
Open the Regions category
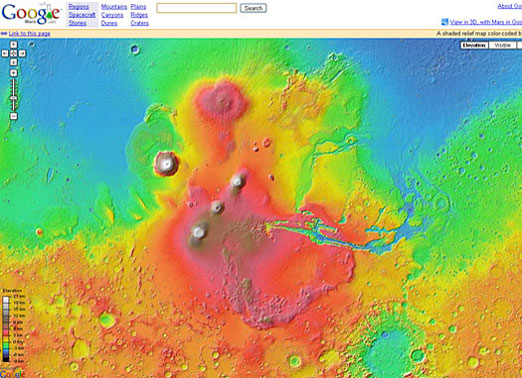pyautogui.click(x=79, y=7)
